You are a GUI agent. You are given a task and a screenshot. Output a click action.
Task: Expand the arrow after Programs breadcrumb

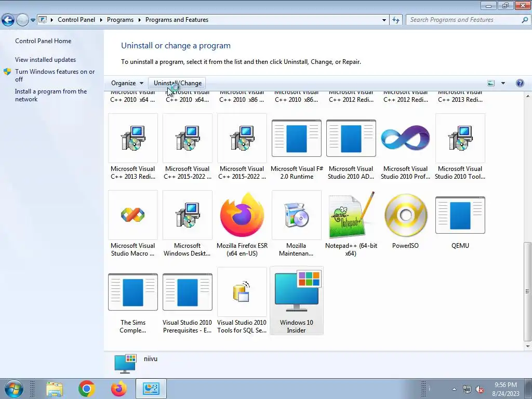(x=139, y=20)
